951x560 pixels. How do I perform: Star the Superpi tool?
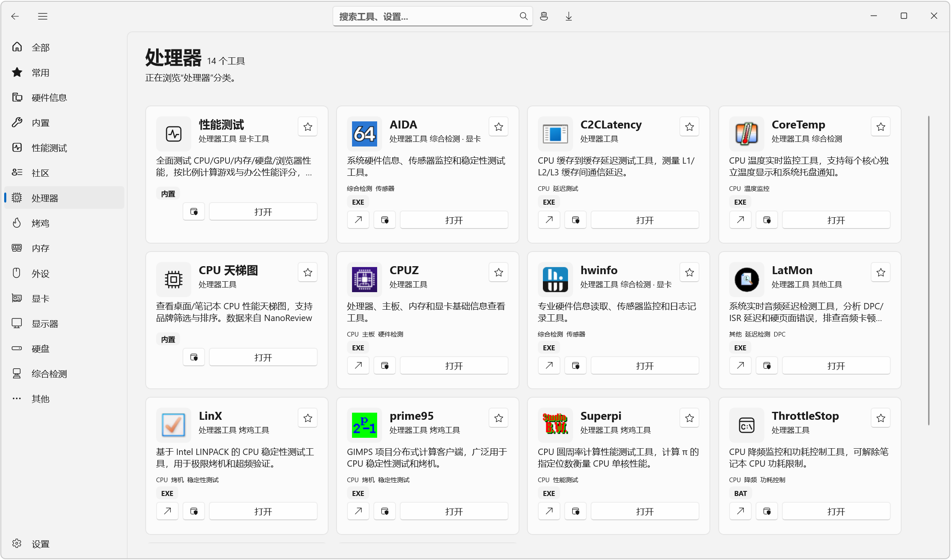(x=689, y=418)
